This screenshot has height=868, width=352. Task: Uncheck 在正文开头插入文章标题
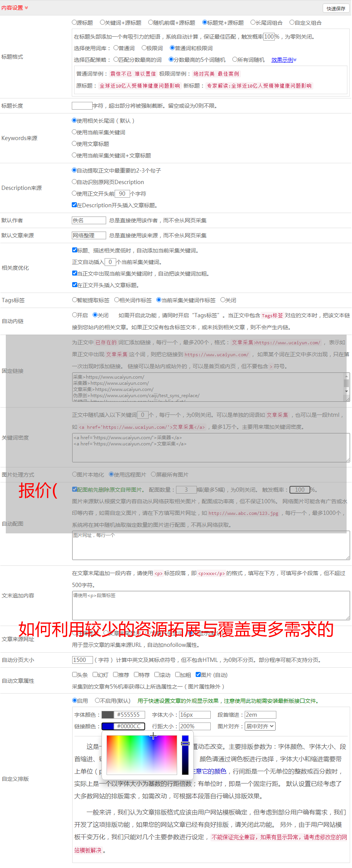click(x=74, y=285)
